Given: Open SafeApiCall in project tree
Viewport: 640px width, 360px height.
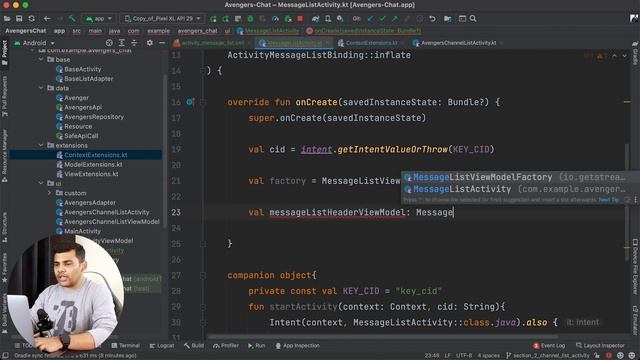Looking at the screenshot, I should (x=77, y=136).
